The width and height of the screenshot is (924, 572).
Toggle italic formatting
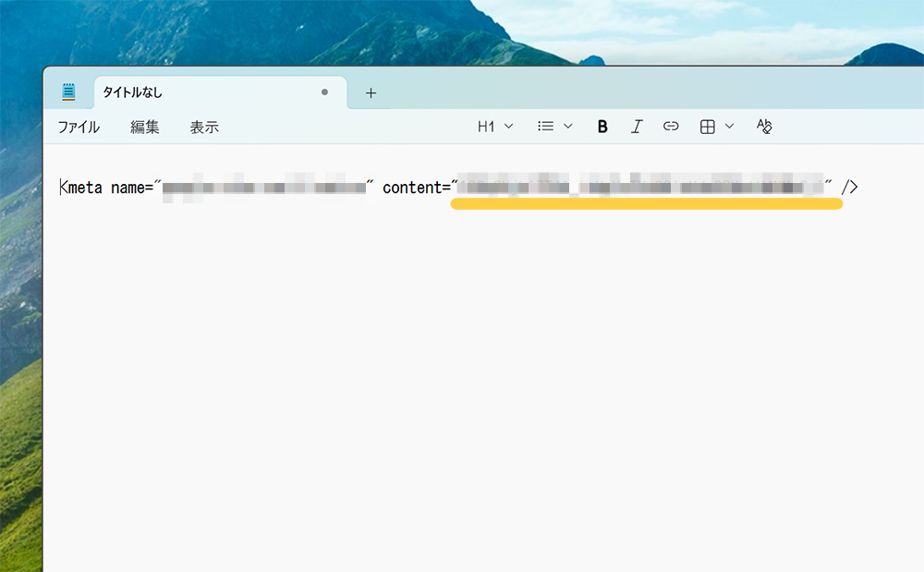637,127
